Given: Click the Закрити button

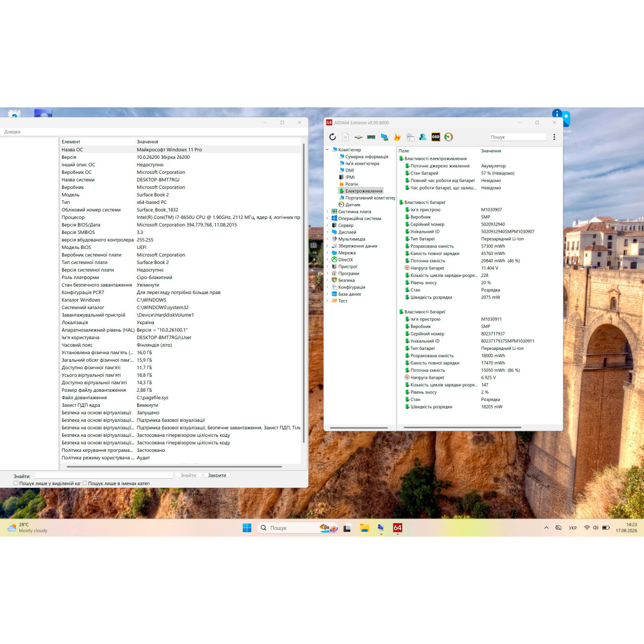Looking at the screenshot, I should click(217, 475).
